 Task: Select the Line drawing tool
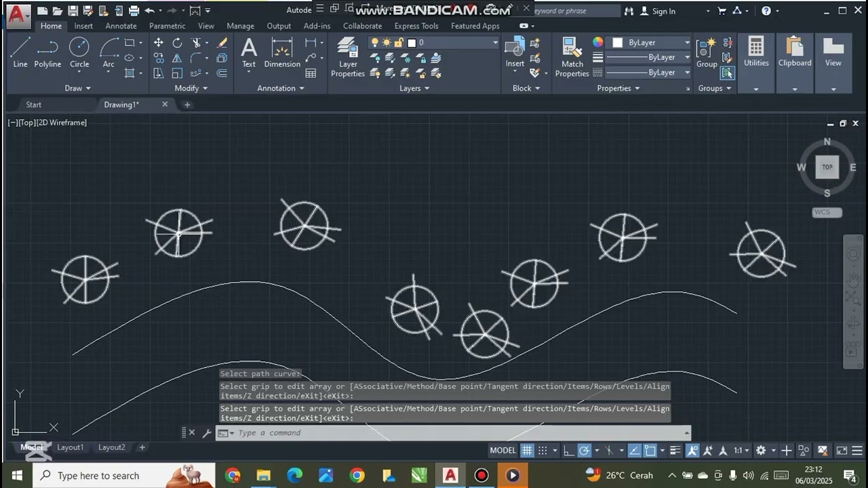(20, 53)
